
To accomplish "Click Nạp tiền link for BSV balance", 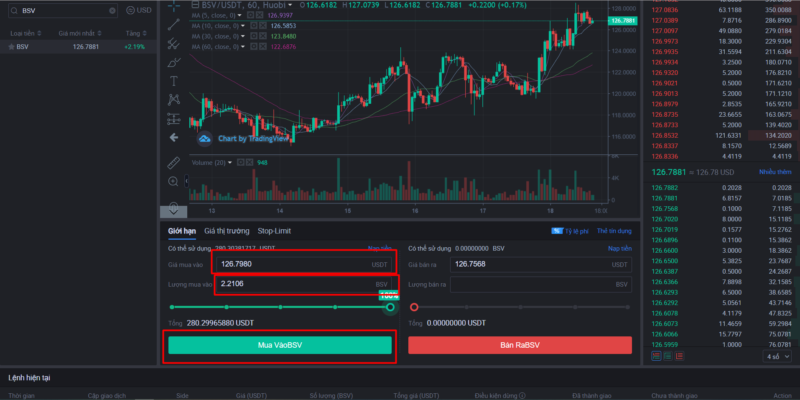I will coord(619,248).
